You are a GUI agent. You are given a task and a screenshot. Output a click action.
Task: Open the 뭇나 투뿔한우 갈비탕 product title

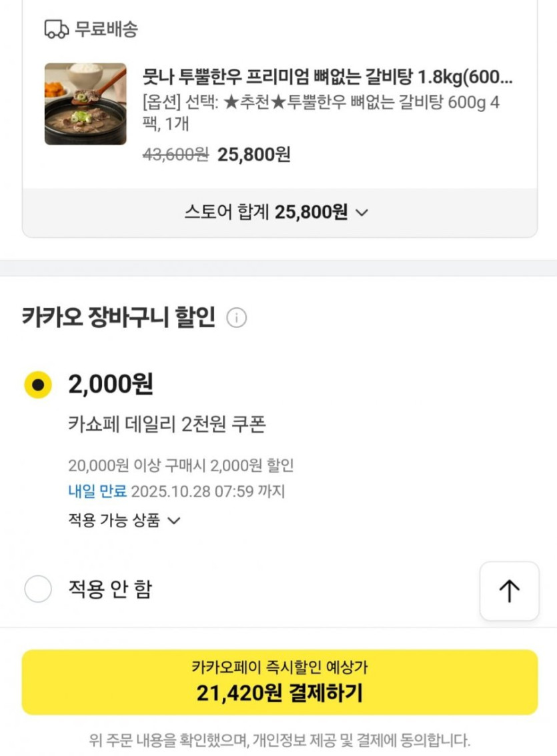click(328, 77)
